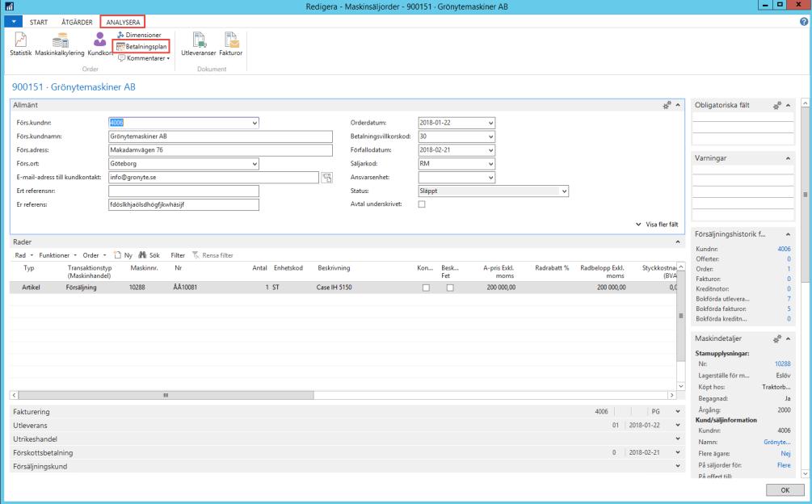Viewport: 812px width, 504px height.
Task: Switch to the ÅTGÄRDER ribbon tab
Action: pyautogui.click(x=77, y=23)
